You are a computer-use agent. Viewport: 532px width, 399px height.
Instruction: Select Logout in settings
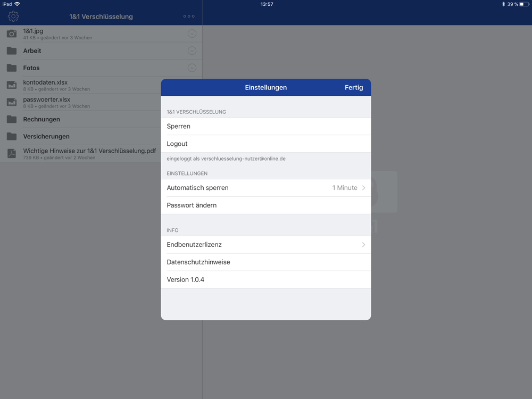click(x=266, y=144)
